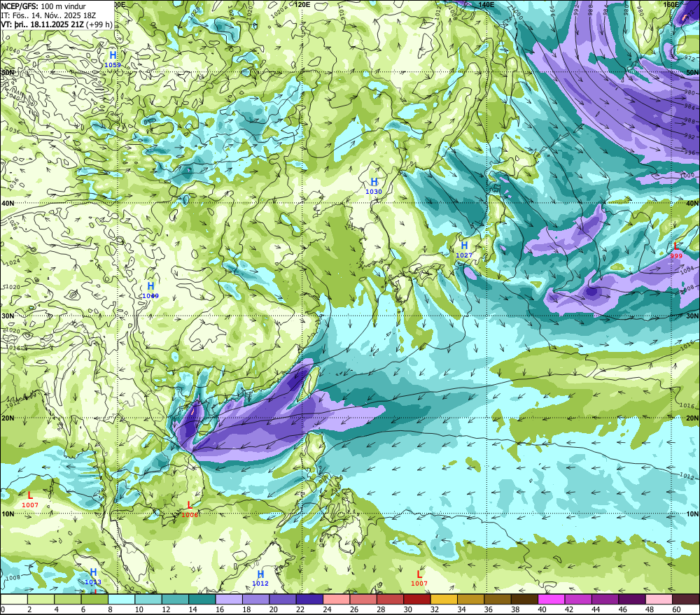The height and width of the screenshot is (615, 700).
Task: Click the NCEP/GFS 100 m vindur title
Action: [43, 6]
